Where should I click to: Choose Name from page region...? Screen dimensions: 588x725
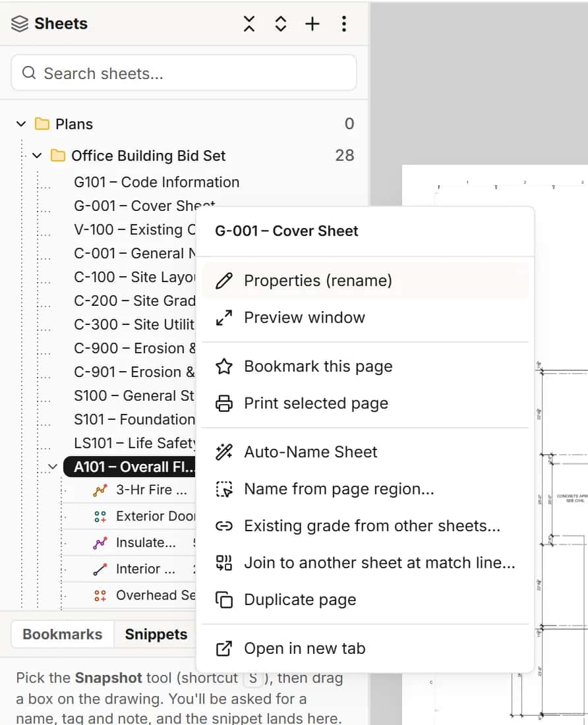(x=365, y=489)
